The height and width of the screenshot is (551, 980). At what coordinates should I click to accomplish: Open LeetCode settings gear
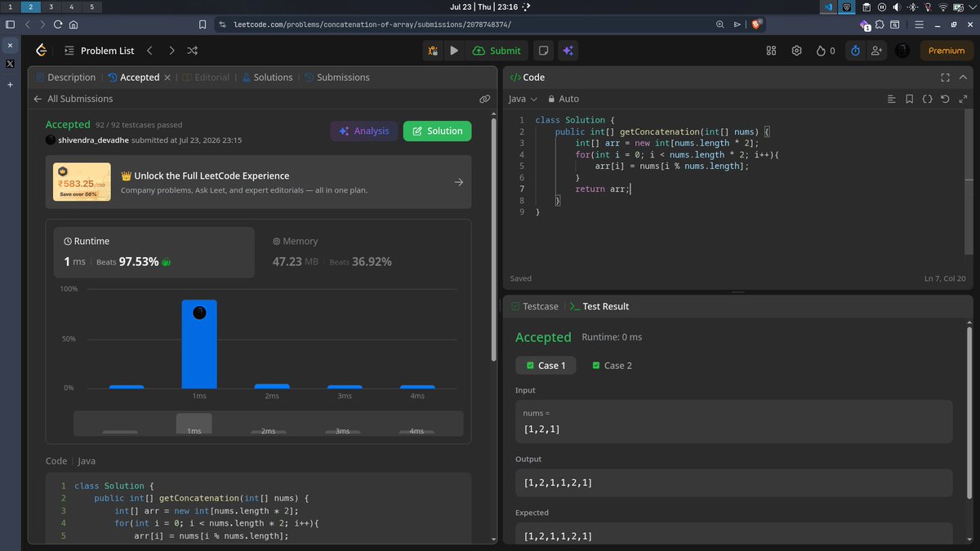click(x=797, y=51)
